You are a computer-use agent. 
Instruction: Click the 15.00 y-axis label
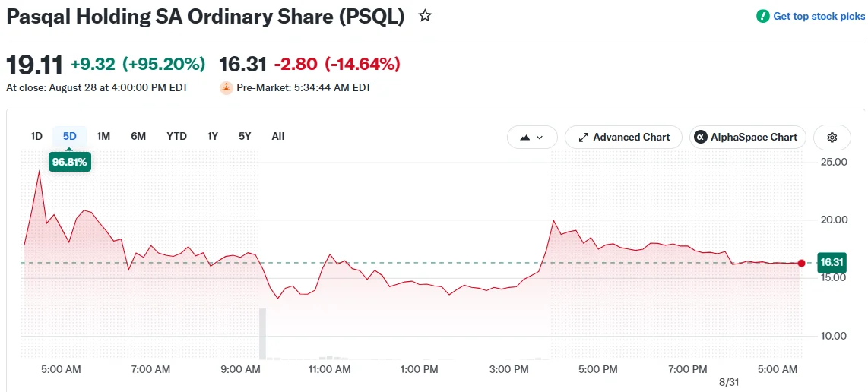[x=834, y=277]
